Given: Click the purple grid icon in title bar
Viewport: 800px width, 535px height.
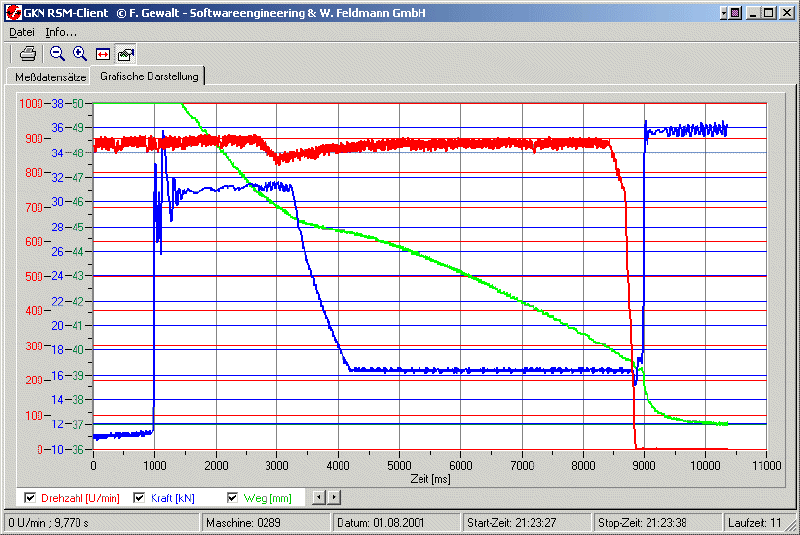Looking at the screenshot, I should point(734,13).
